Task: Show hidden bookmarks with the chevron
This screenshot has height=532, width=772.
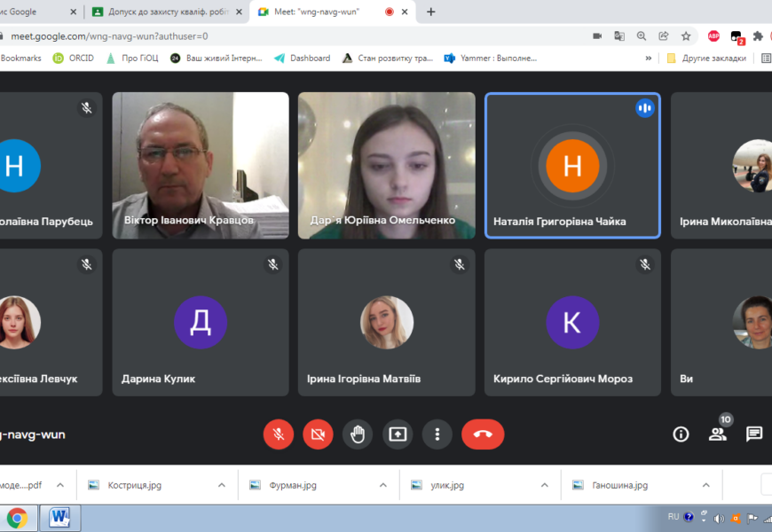Action: (x=648, y=59)
